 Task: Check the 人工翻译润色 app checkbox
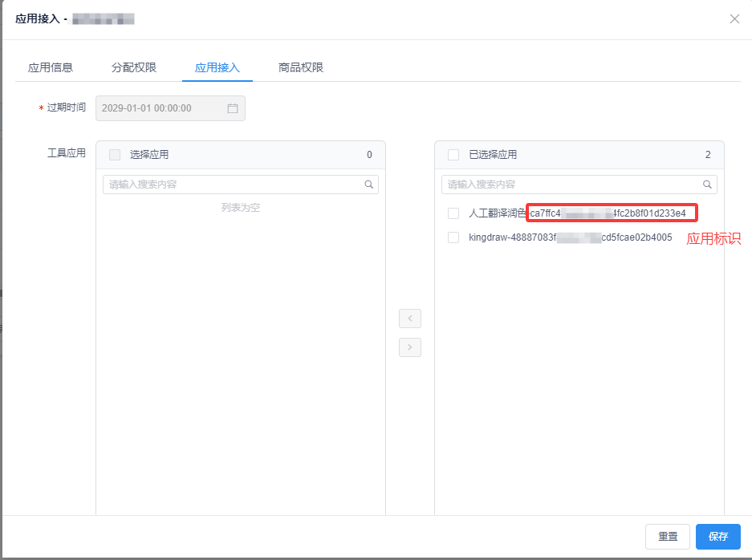click(453, 213)
